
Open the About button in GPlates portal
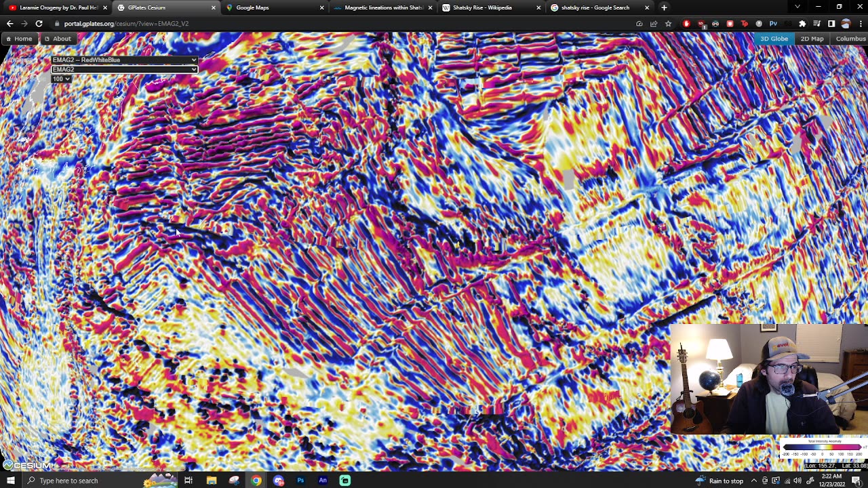[58, 39]
